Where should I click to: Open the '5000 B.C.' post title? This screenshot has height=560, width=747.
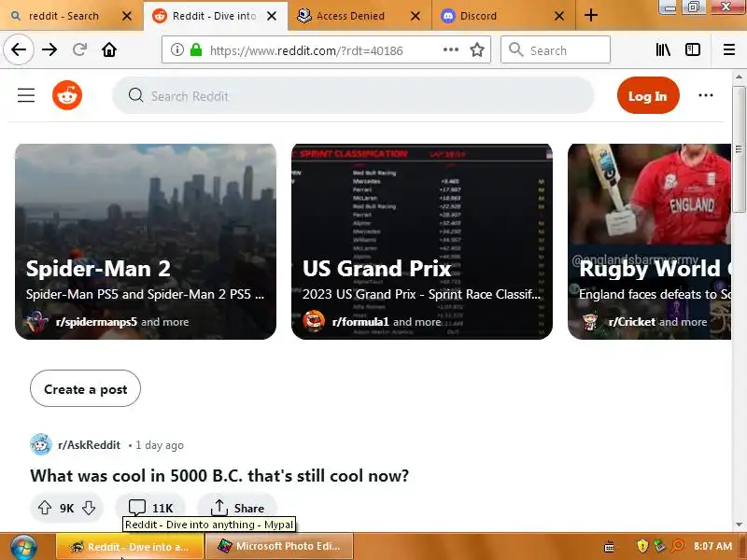coord(219,476)
